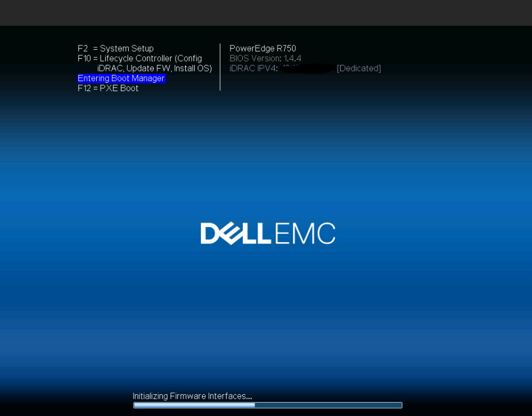The width and height of the screenshot is (532, 416).
Task: Choose F10 = Lifecycle Controller (Config line
Action: (140, 58)
